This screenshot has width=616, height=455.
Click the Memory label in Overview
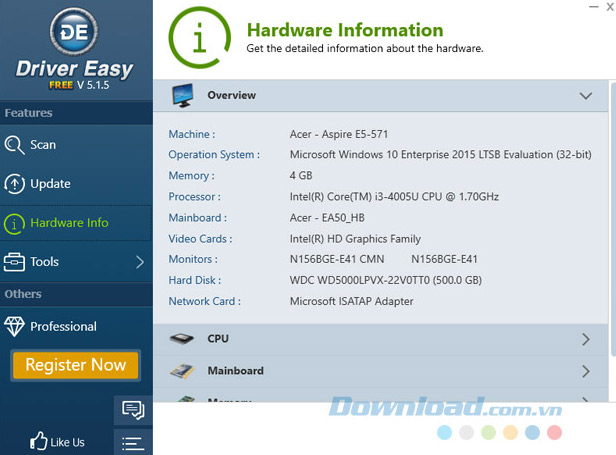tap(191, 176)
